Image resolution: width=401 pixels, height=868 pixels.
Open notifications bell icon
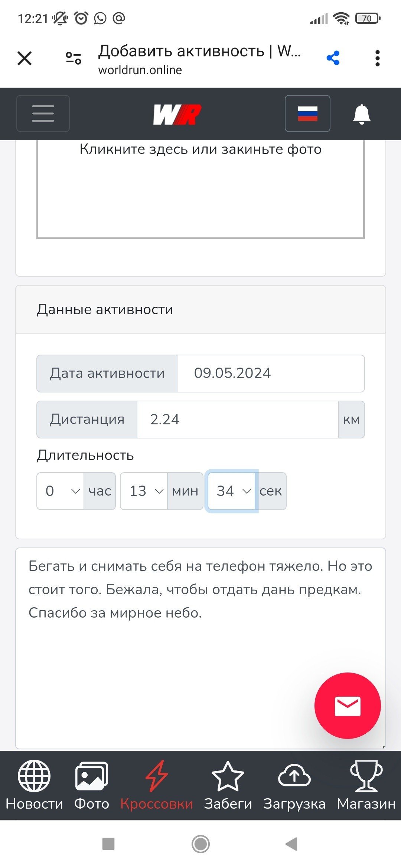pyautogui.click(x=362, y=114)
